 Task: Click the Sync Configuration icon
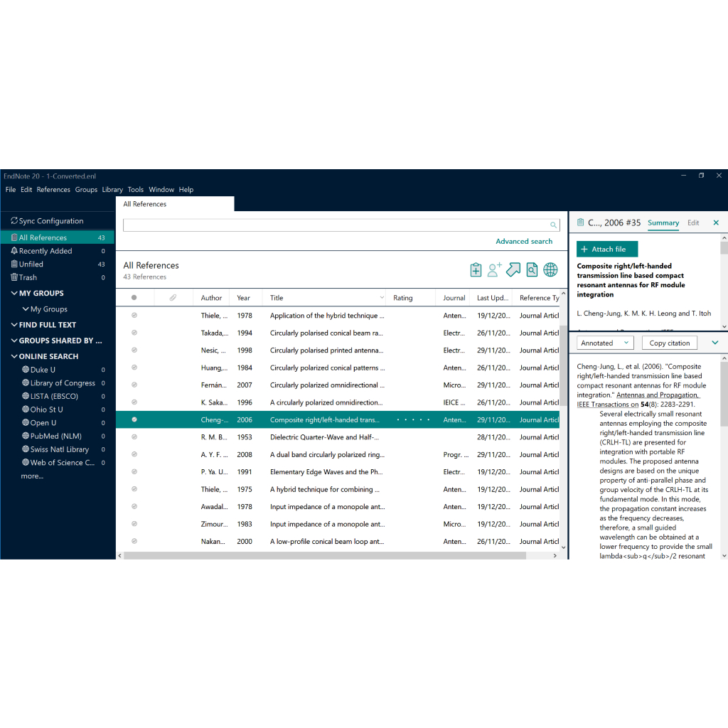(14, 221)
